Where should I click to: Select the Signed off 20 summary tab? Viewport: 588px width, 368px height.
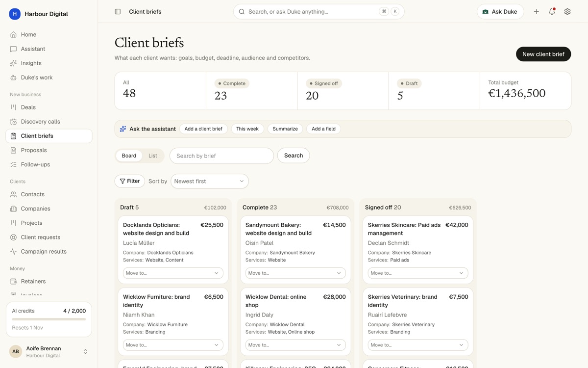pos(343,91)
